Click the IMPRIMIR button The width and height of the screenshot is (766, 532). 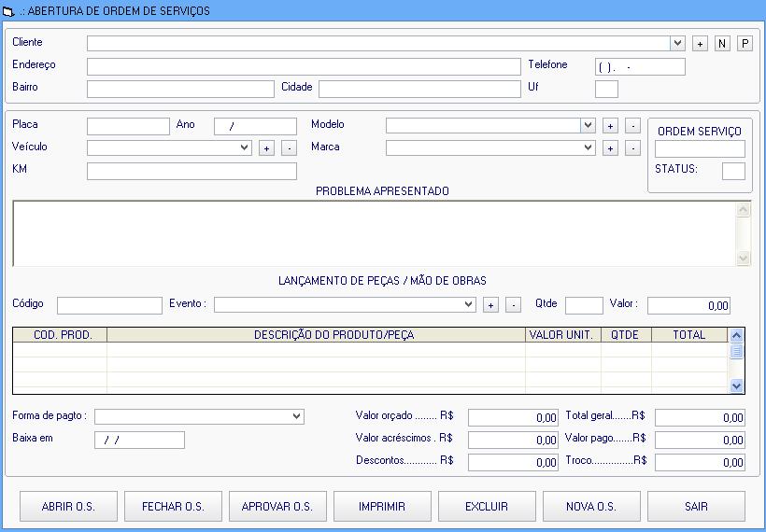[x=382, y=507]
